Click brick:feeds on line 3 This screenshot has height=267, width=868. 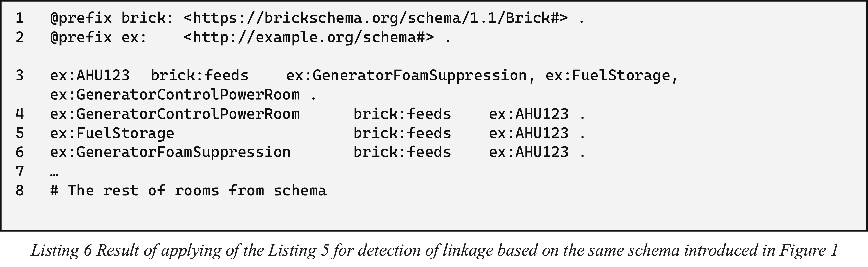pyautogui.click(x=199, y=75)
